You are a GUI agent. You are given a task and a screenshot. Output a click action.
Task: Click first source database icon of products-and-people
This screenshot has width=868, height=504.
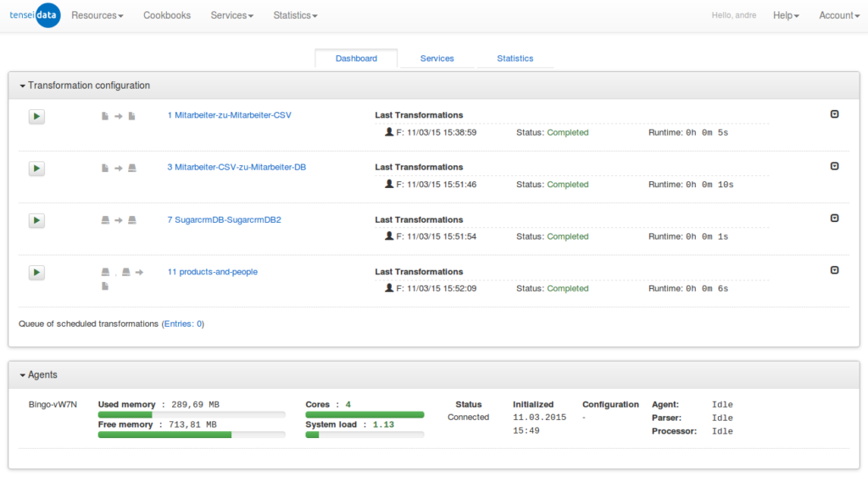[105, 272]
